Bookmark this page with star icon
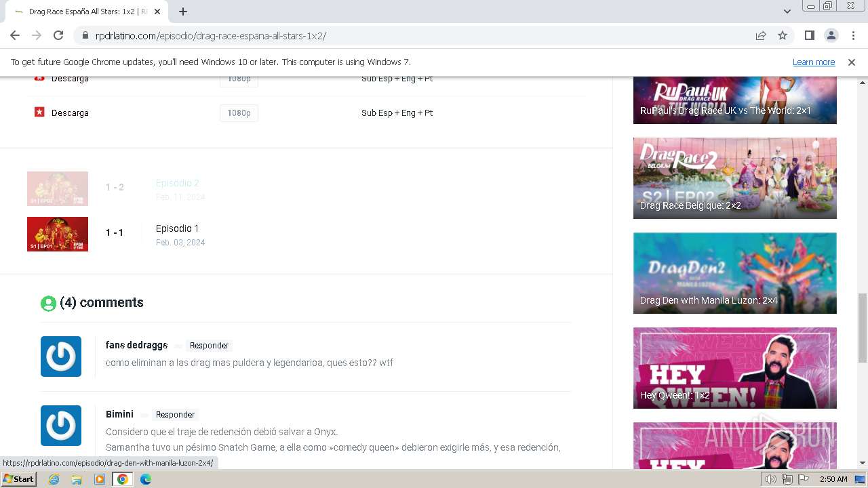Viewport: 868px width, 488px height. tap(783, 35)
